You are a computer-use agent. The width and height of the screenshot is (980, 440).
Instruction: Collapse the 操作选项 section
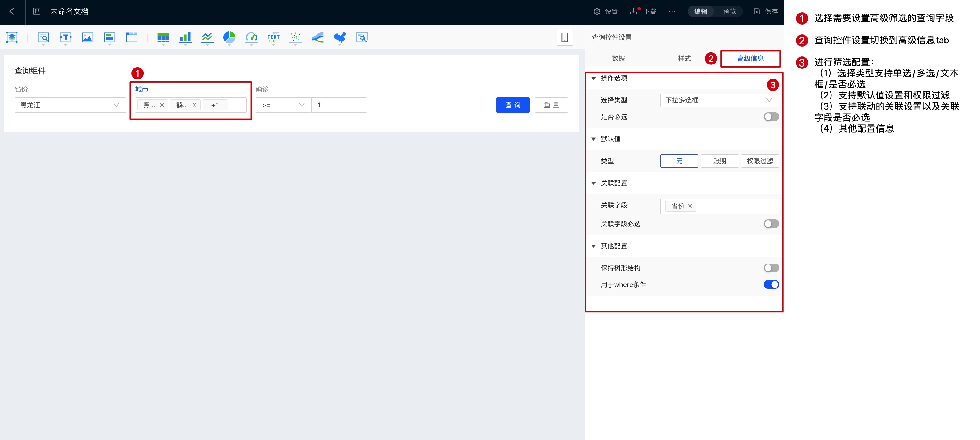coord(593,78)
